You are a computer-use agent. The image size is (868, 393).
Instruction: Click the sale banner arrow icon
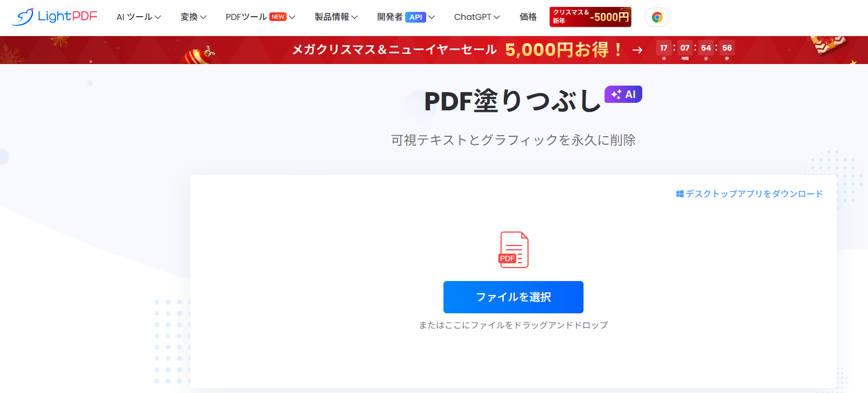(x=637, y=50)
